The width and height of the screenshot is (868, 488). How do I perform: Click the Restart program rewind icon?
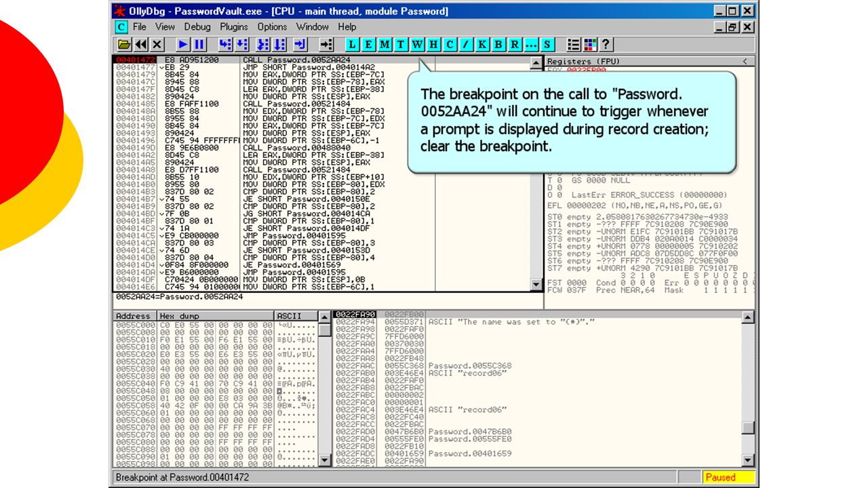(x=141, y=45)
